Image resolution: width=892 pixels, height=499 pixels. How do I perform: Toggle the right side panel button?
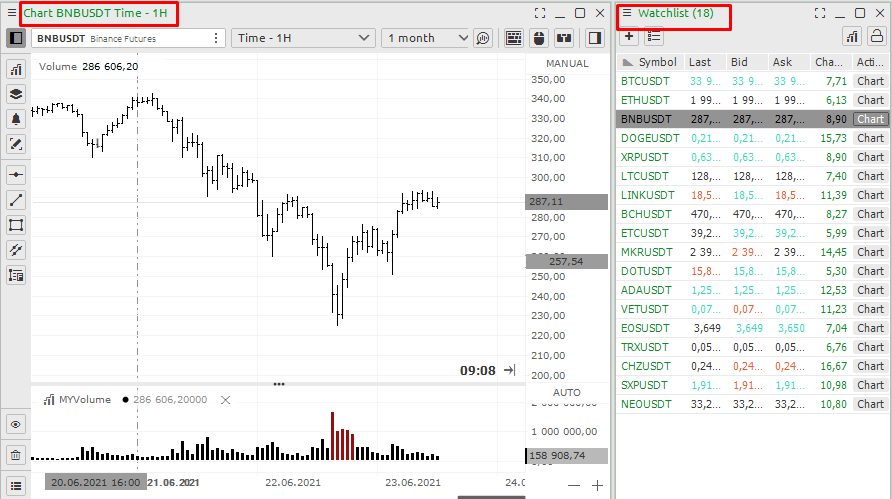[x=595, y=38]
